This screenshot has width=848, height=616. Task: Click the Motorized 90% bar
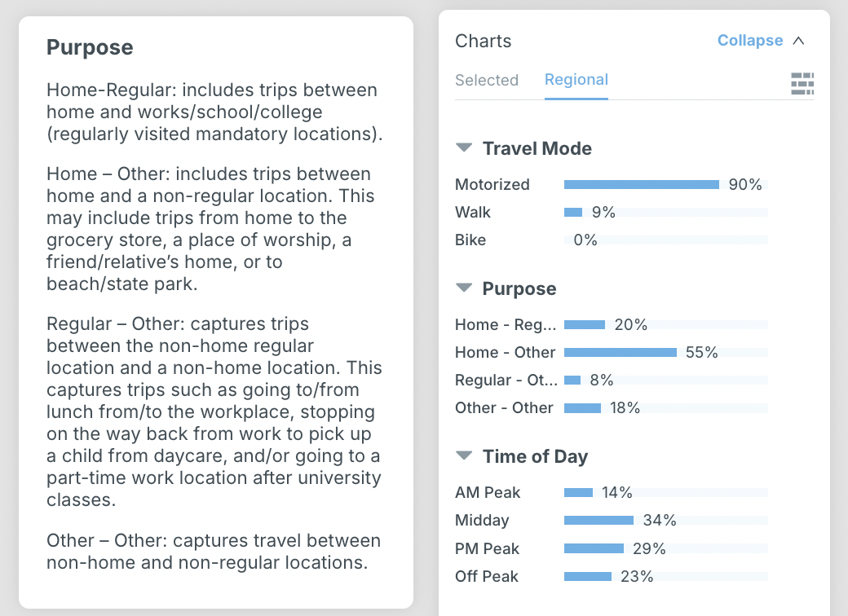coord(641,185)
